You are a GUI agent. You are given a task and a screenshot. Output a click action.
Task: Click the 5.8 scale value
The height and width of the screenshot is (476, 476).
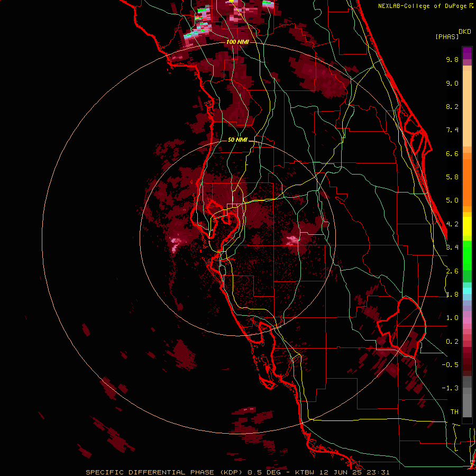[x=452, y=177]
